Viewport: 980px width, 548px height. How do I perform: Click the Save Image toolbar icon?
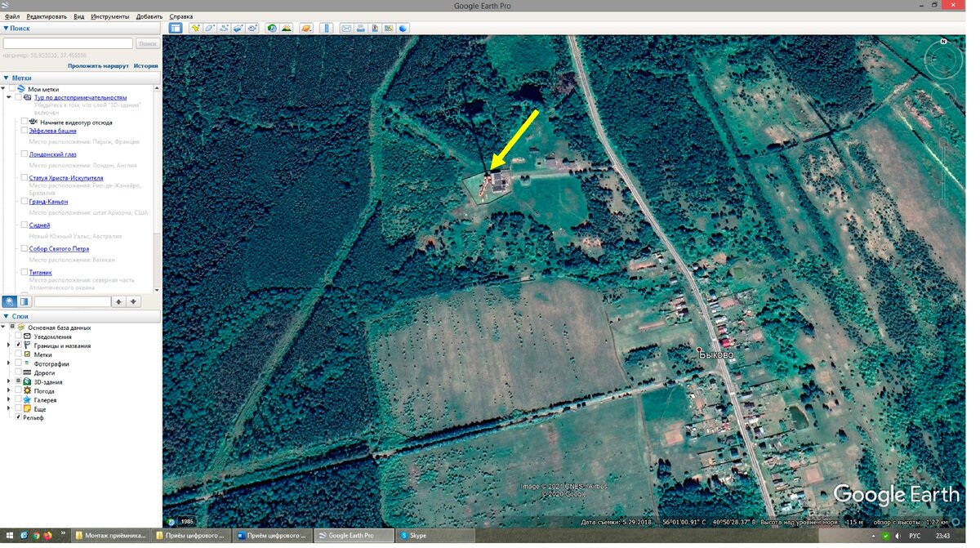click(375, 28)
